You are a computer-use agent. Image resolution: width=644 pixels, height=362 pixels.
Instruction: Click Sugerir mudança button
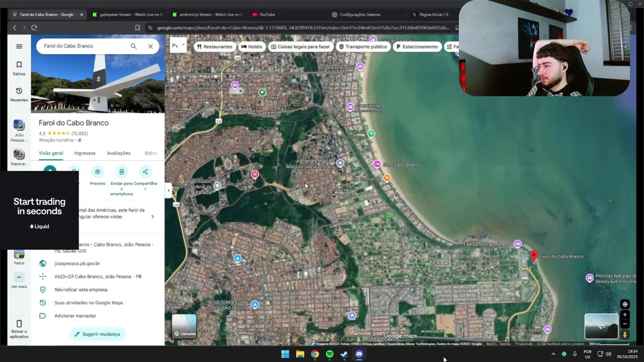pos(98,334)
